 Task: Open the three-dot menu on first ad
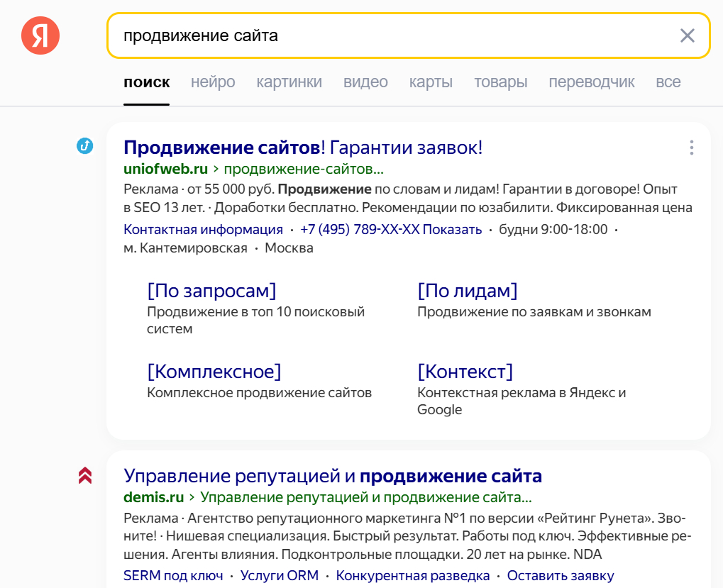tap(691, 148)
